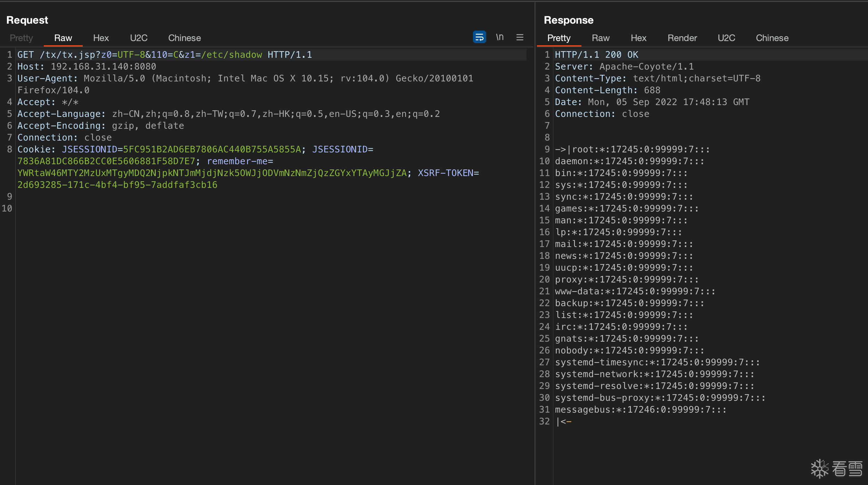Screen dimensions: 868x485
Task: Switch Response view to Raw tab
Action: point(601,38)
